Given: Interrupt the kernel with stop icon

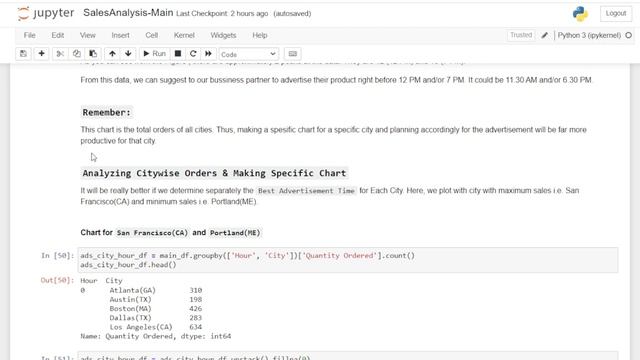Looking at the screenshot, I should click(178, 54).
